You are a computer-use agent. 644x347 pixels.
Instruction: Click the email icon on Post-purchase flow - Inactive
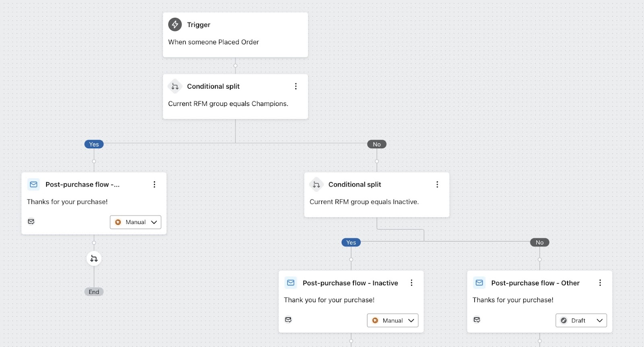(x=291, y=283)
